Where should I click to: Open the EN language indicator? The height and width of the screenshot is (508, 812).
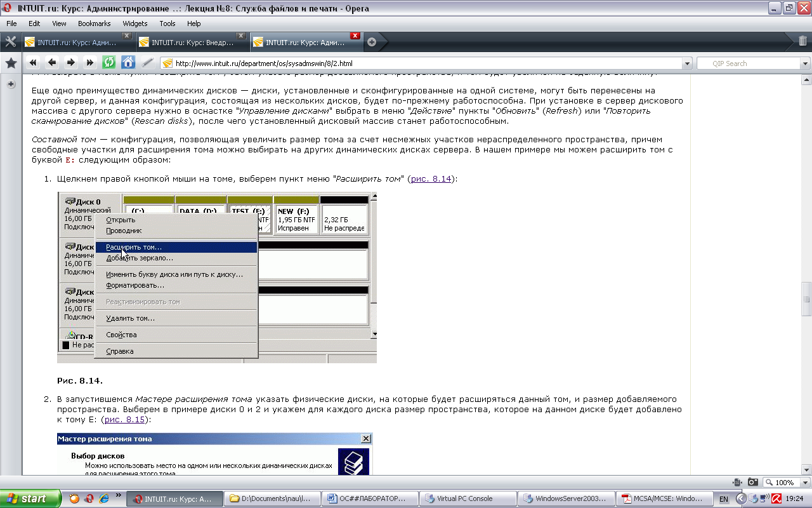[x=723, y=499]
